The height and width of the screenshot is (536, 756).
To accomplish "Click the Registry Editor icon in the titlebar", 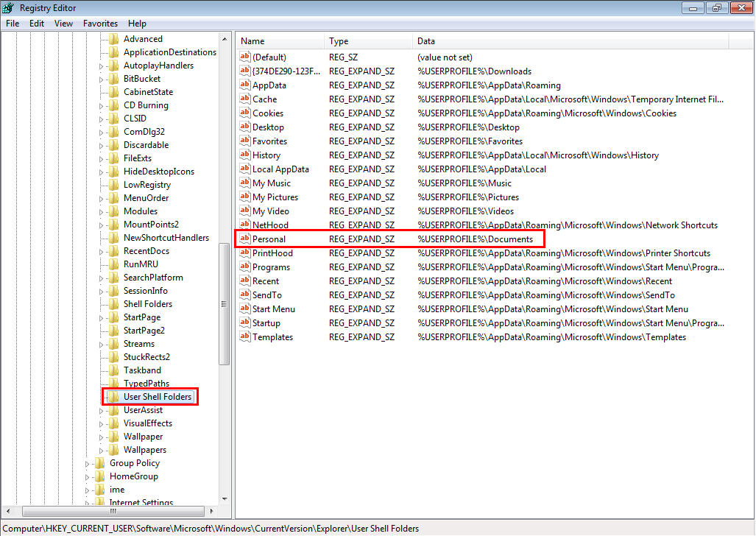I will click(8, 7).
